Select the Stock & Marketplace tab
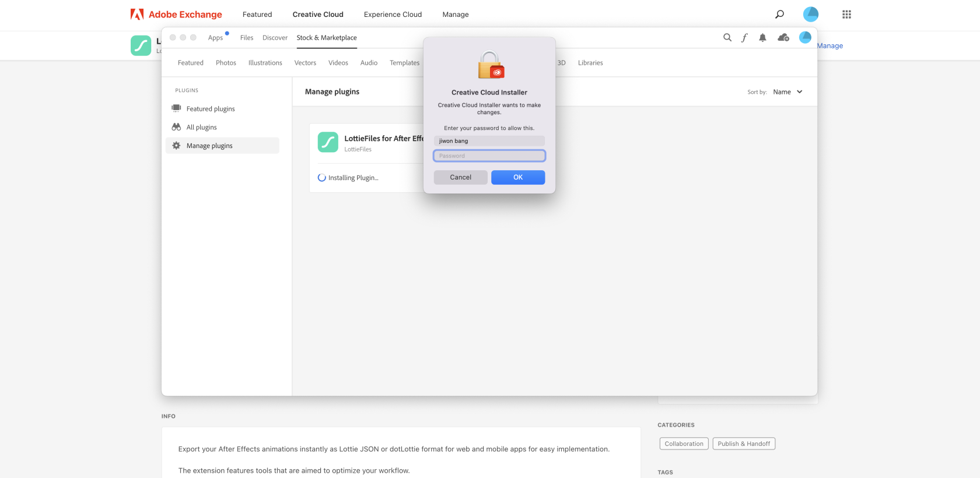The height and width of the screenshot is (478, 980). coord(327,38)
